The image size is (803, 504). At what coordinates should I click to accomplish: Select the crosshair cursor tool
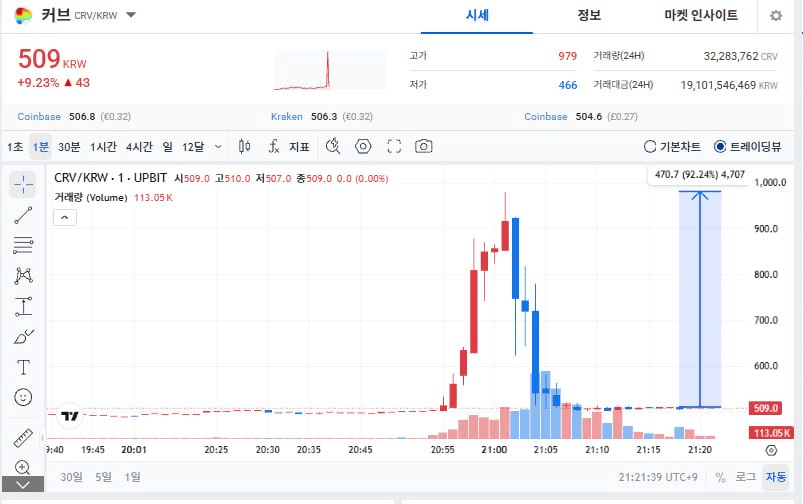[23, 184]
